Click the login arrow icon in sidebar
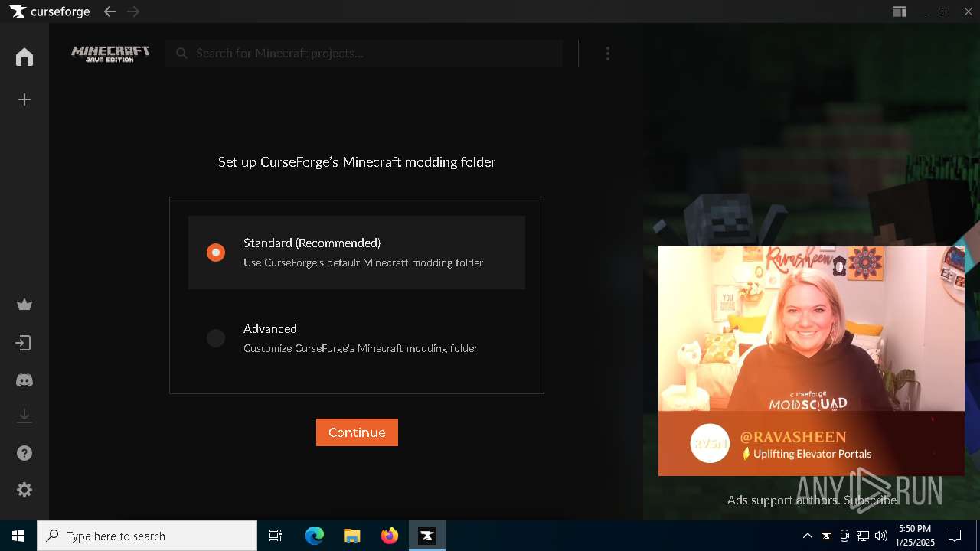This screenshot has height=551, width=980. coord(24,343)
